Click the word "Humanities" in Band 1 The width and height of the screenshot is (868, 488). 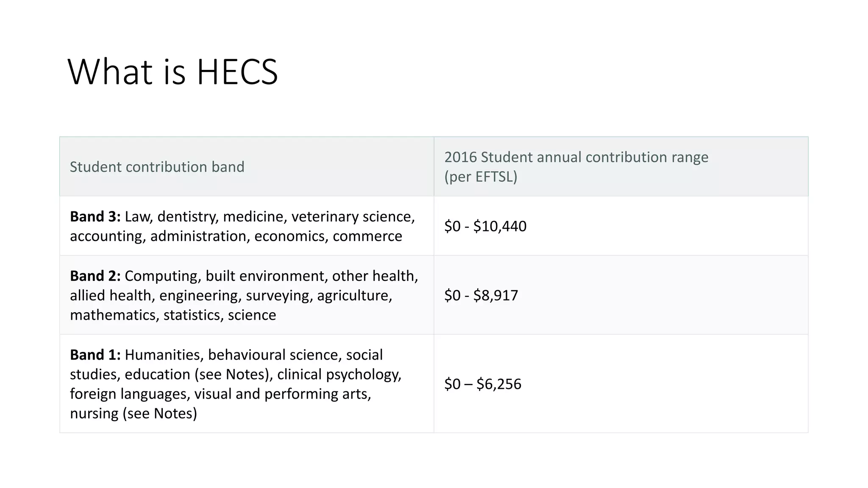point(164,355)
